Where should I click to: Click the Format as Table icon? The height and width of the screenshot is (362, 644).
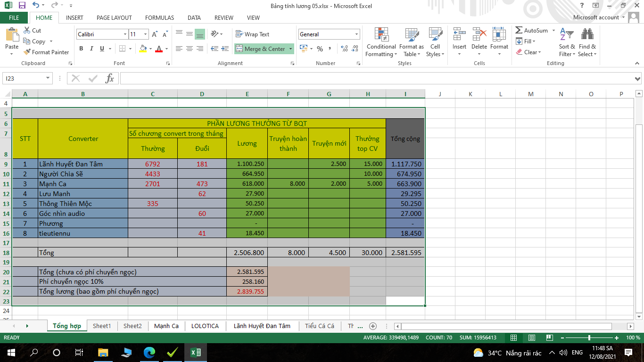pyautogui.click(x=411, y=35)
